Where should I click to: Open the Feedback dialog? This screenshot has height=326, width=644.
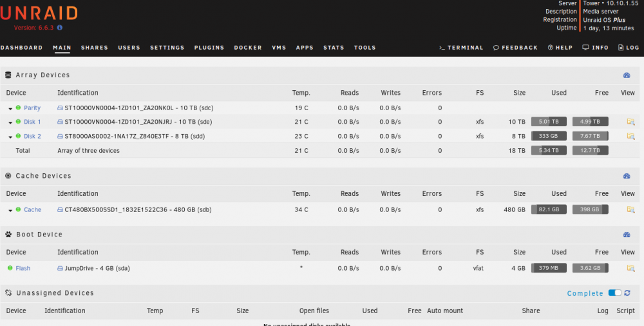pos(515,48)
